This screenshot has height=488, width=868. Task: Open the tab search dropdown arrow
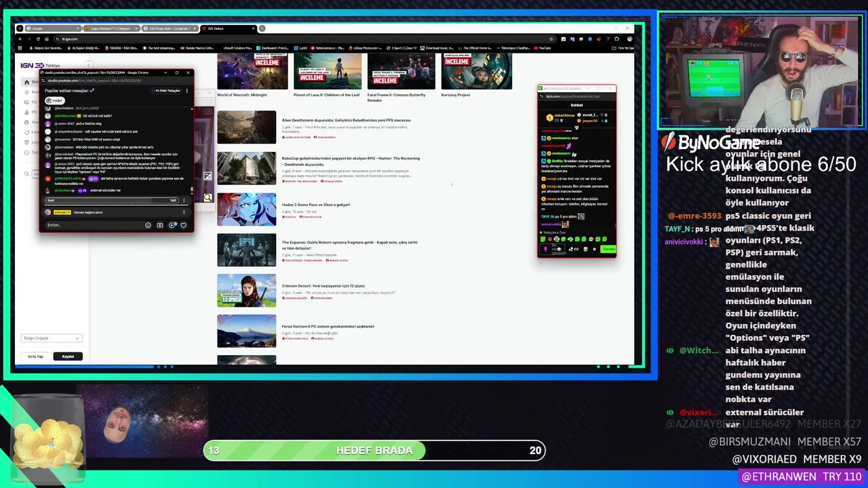19,28
